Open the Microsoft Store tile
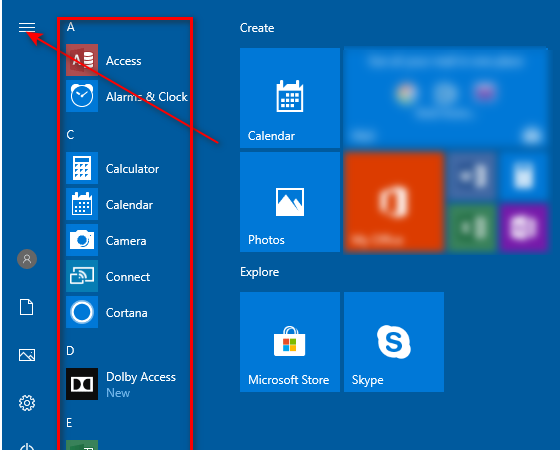The image size is (560, 450). tap(290, 342)
